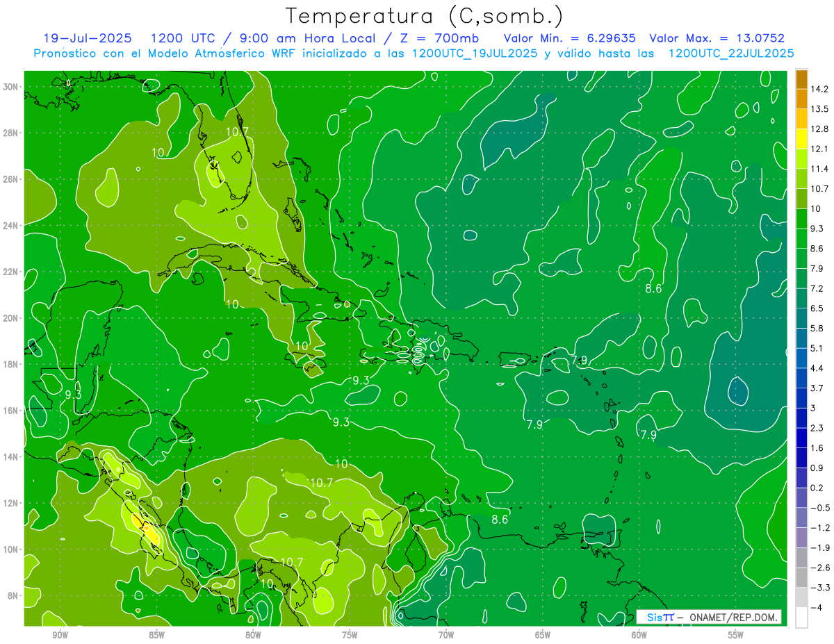
Task: Click the dark blue swatch between 1.6 and 2.3
Action: tap(801, 438)
